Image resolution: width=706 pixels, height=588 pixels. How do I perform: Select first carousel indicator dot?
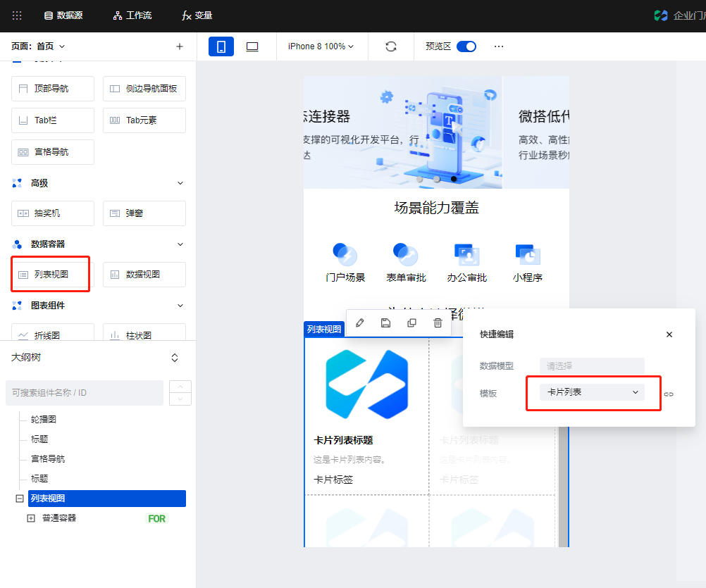[420, 179]
